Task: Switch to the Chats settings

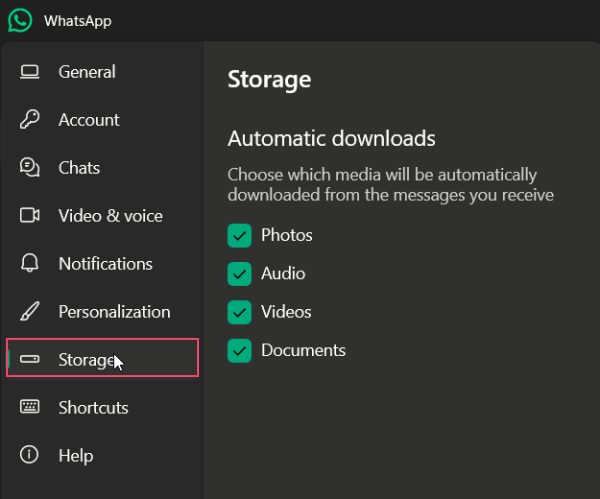Action: (103, 167)
